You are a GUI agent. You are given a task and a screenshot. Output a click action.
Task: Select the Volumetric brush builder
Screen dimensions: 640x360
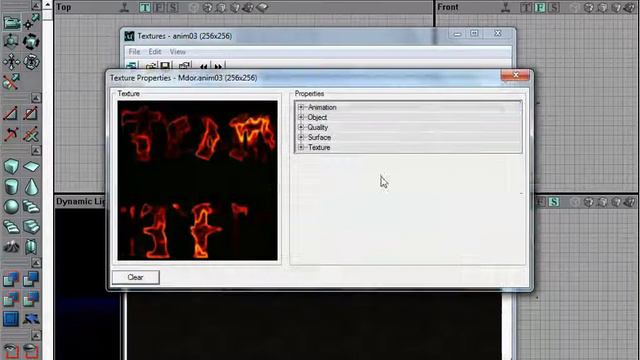[31, 247]
